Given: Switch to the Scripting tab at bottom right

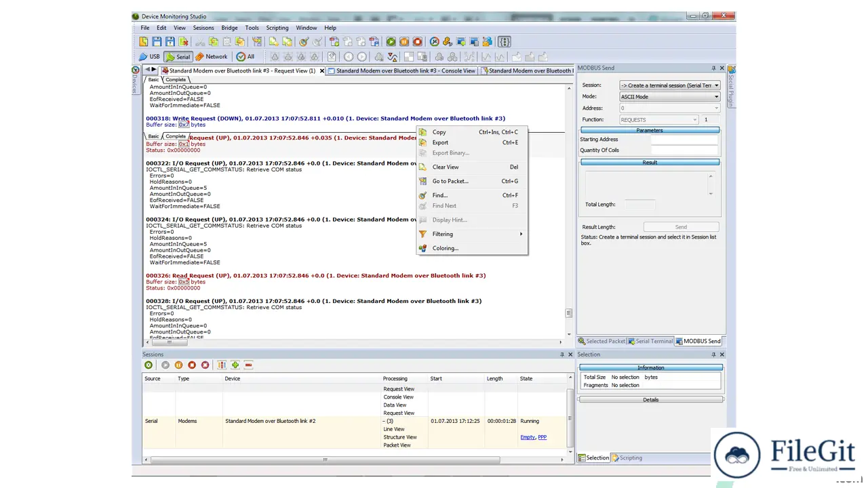Looking at the screenshot, I should click(627, 457).
